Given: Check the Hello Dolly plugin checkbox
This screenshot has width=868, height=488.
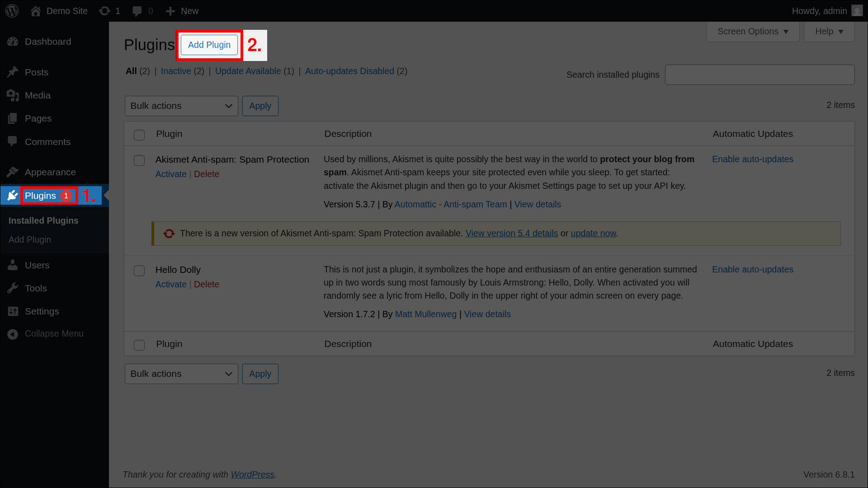Looking at the screenshot, I should pos(139,270).
